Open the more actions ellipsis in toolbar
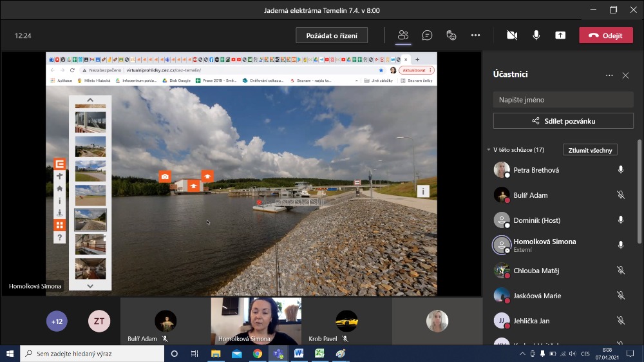The image size is (644, 362). point(475,35)
